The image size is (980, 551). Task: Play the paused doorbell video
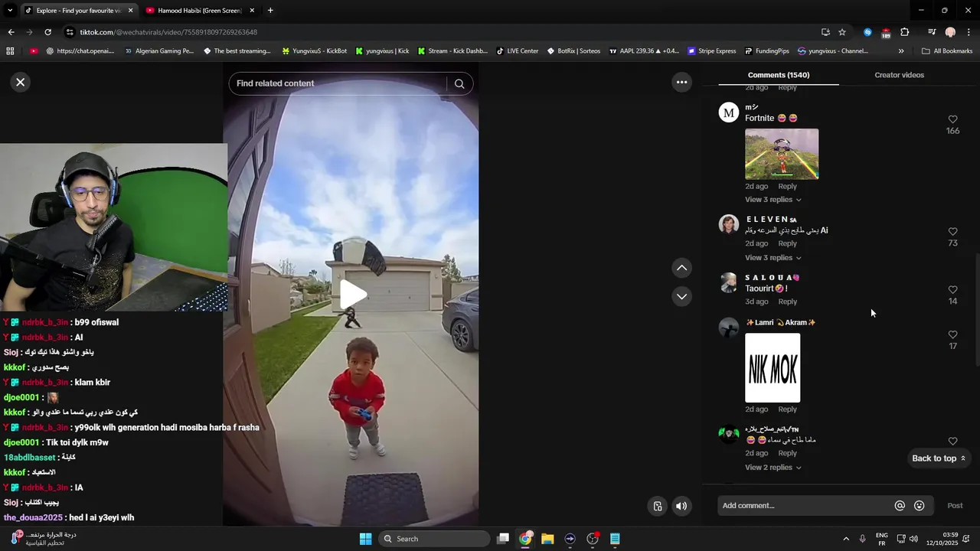coord(352,295)
